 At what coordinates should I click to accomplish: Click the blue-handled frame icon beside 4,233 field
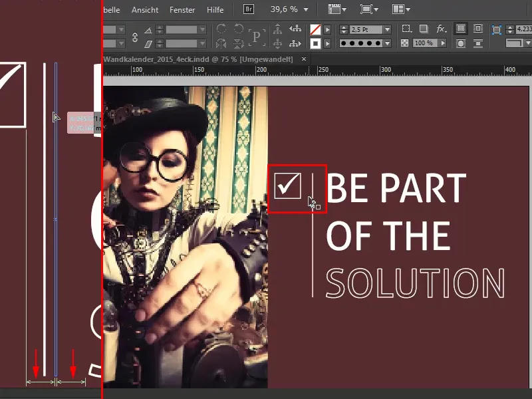496,30
